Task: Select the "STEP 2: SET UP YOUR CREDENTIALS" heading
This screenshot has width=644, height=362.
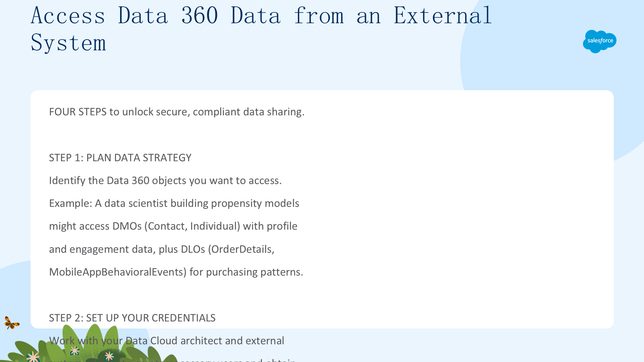Action: point(132,318)
